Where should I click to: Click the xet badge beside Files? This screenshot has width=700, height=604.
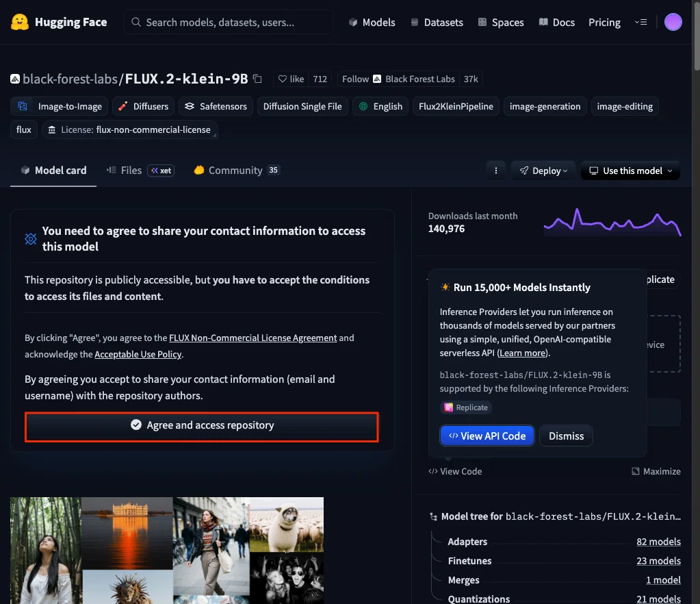tap(161, 171)
